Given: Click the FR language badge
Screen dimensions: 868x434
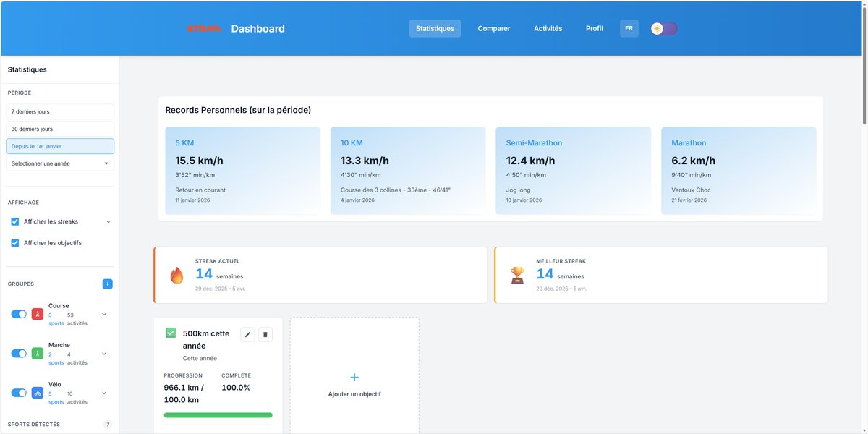Looking at the screenshot, I should (629, 28).
